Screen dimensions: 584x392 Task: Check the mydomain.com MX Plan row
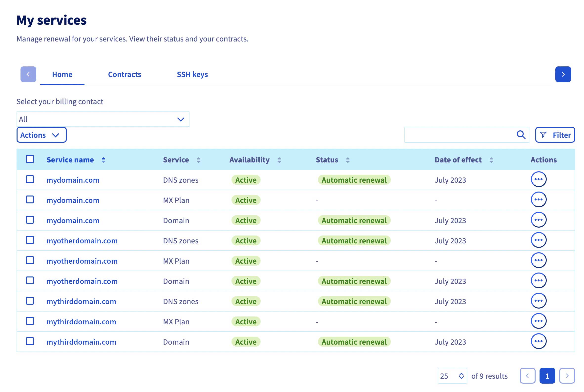point(30,200)
